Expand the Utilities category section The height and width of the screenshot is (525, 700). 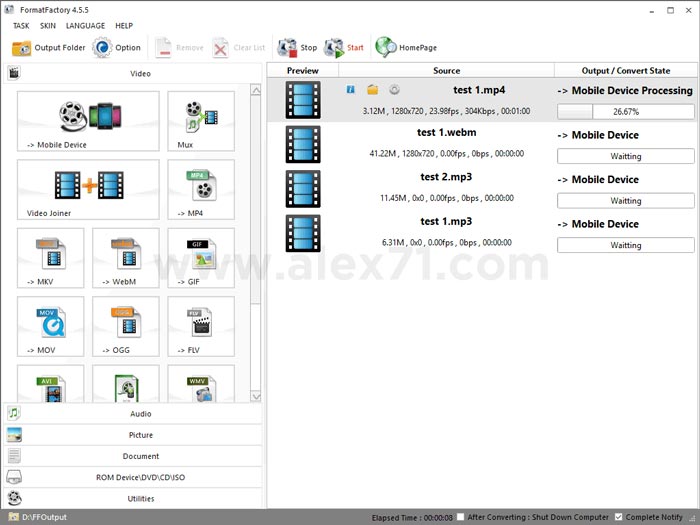click(133, 498)
